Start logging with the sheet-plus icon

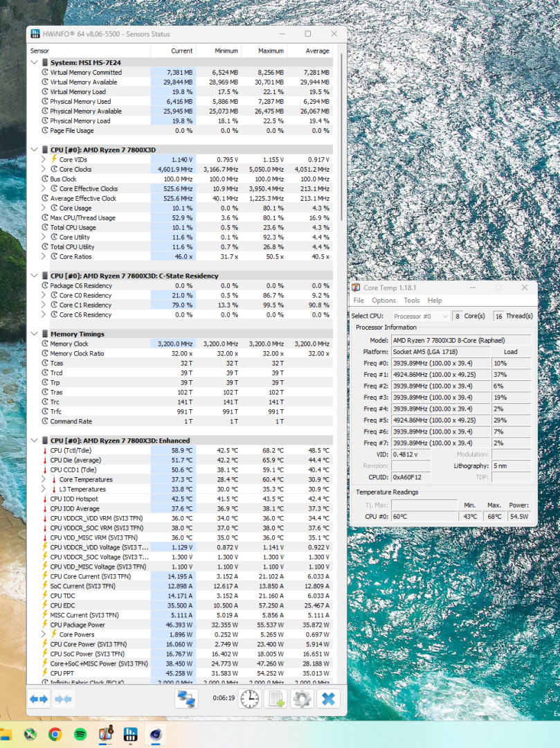(x=276, y=699)
